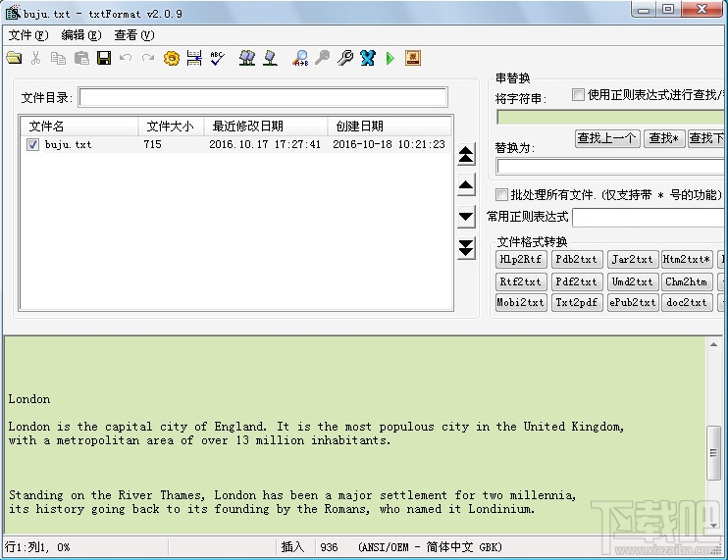Run the ABC spell check icon
Image resolution: width=728 pixels, height=560 pixels.
217,58
